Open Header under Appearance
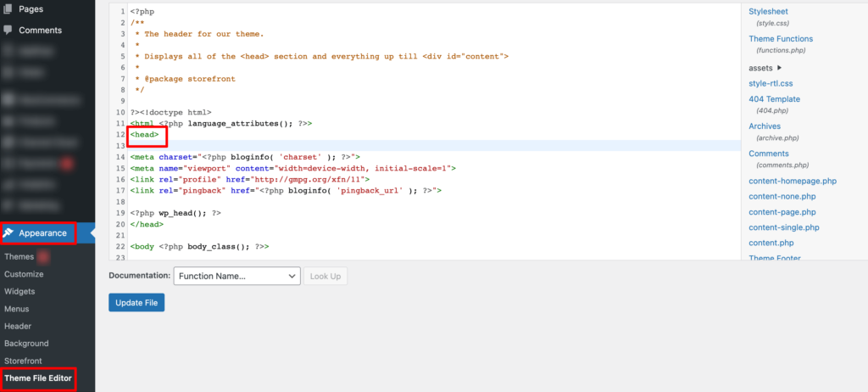Screen dimensions: 868x392 click(18, 326)
